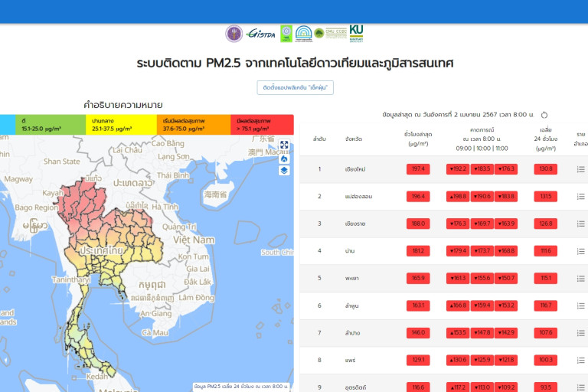This screenshot has height=392, width=588.
Task: Click the พะเยา province name
Action: 351,279
